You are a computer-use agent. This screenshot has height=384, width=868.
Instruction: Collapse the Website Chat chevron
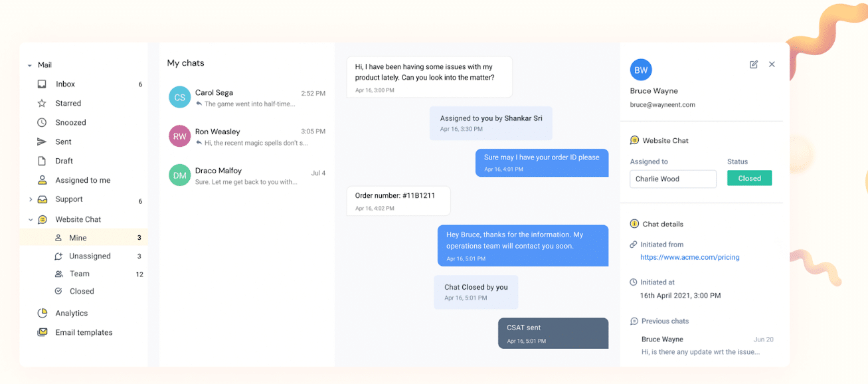pos(31,219)
